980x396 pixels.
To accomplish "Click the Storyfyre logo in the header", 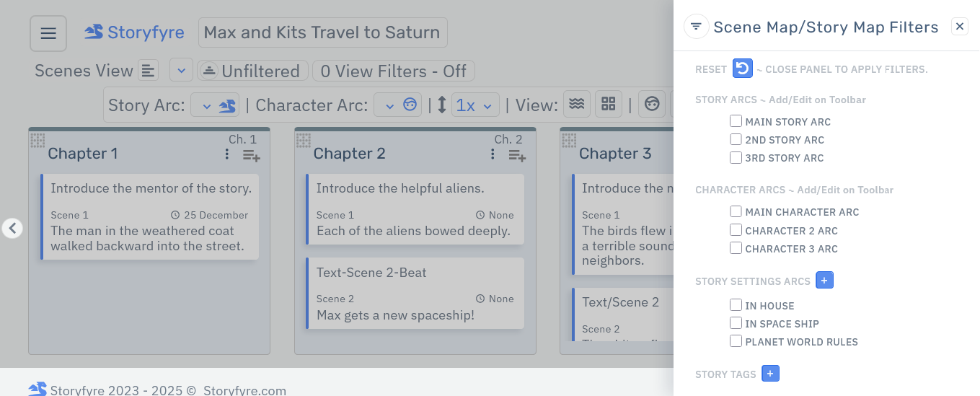I will (x=94, y=32).
